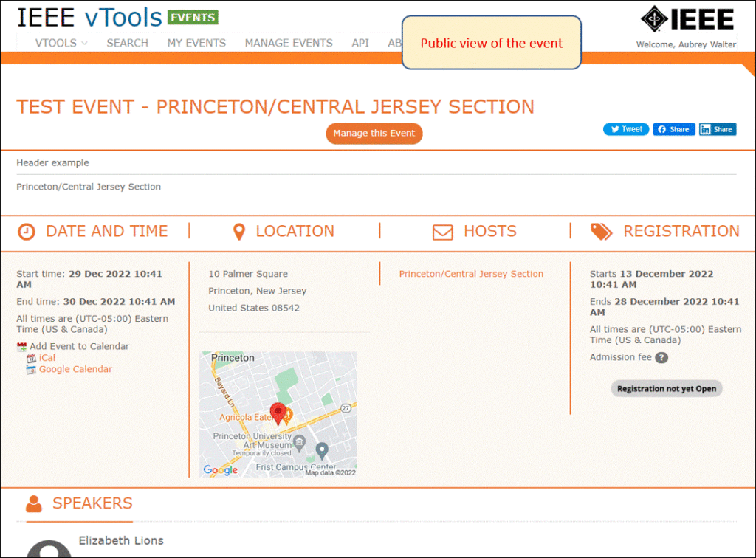Select SEARCH from the navigation bar
Viewport: 756px width, 558px height.
(127, 43)
